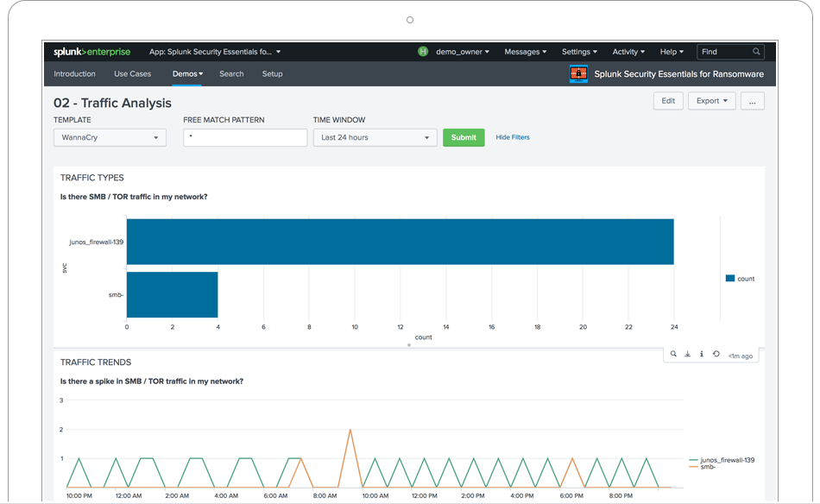
Task: Open search from the Traffic Trends magnifier icon
Action: 673,354
